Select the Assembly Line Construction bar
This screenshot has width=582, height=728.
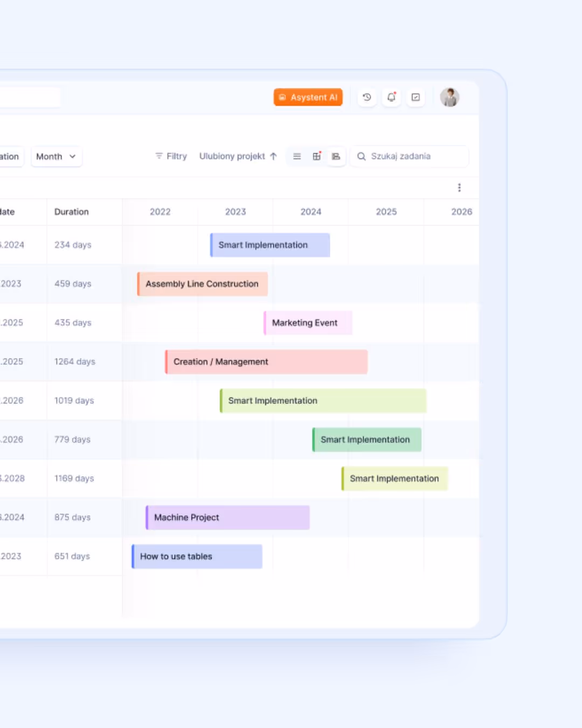203,284
